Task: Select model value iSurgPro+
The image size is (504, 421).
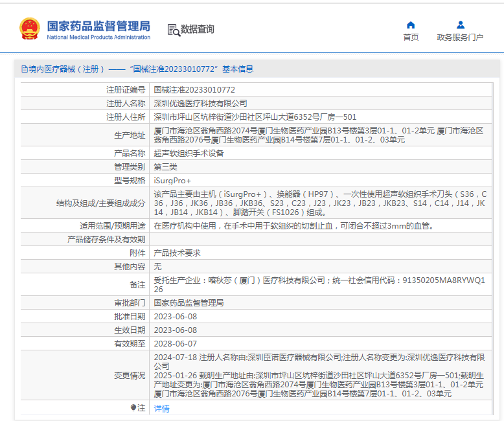Action: coord(172,181)
